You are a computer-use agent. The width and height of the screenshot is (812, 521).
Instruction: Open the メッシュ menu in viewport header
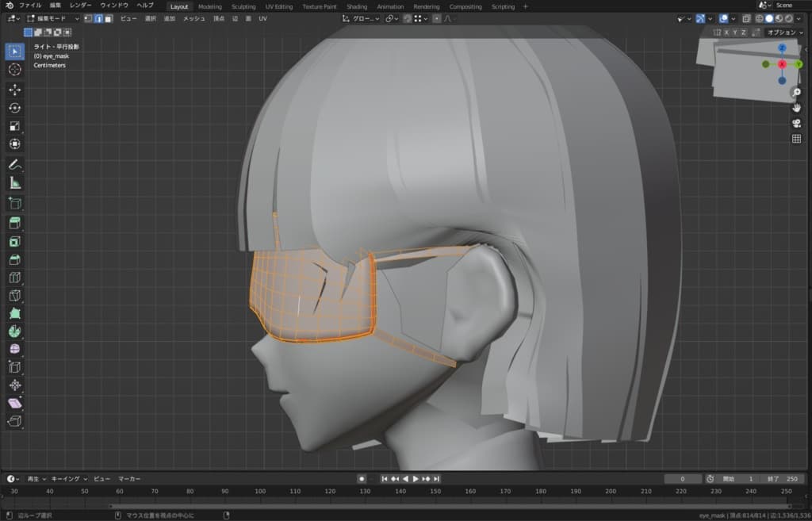click(193, 18)
